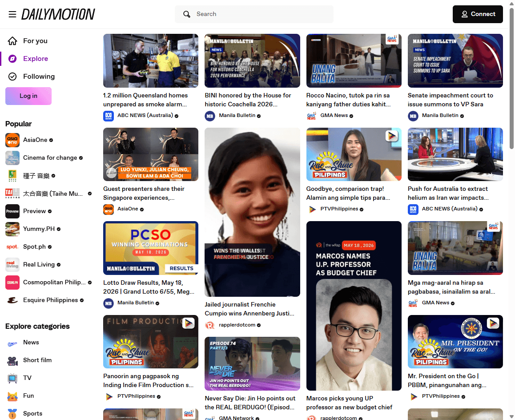Open the AsiaOne channel icon in Popular
515x420 pixels.
pos(12,140)
